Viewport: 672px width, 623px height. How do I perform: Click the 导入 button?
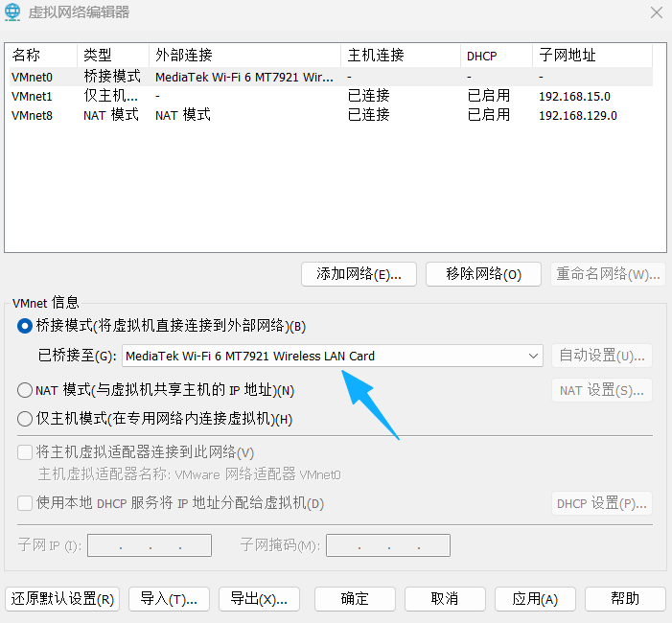[x=168, y=599]
